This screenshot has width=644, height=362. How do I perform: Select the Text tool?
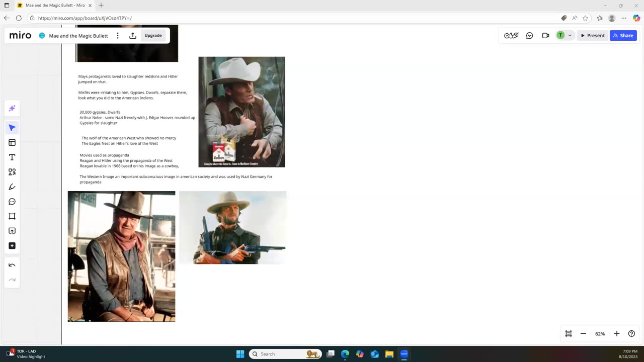point(12,157)
